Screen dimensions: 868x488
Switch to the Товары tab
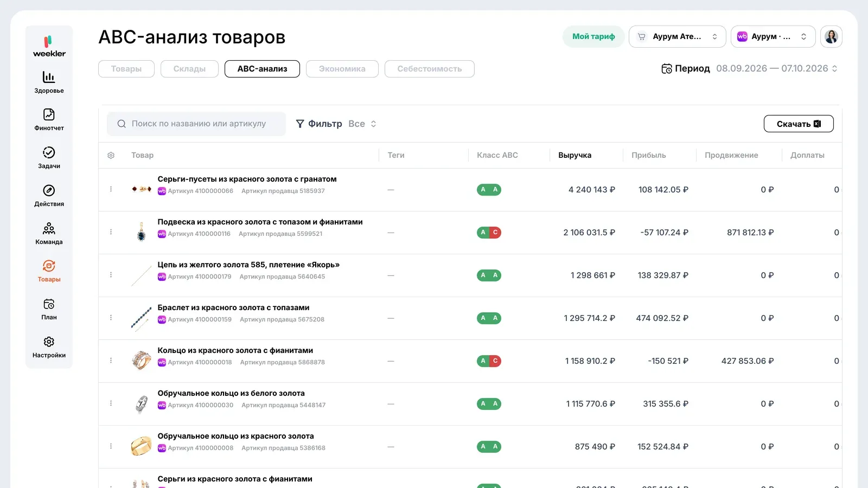pyautogui.click(x=126, y=69)
